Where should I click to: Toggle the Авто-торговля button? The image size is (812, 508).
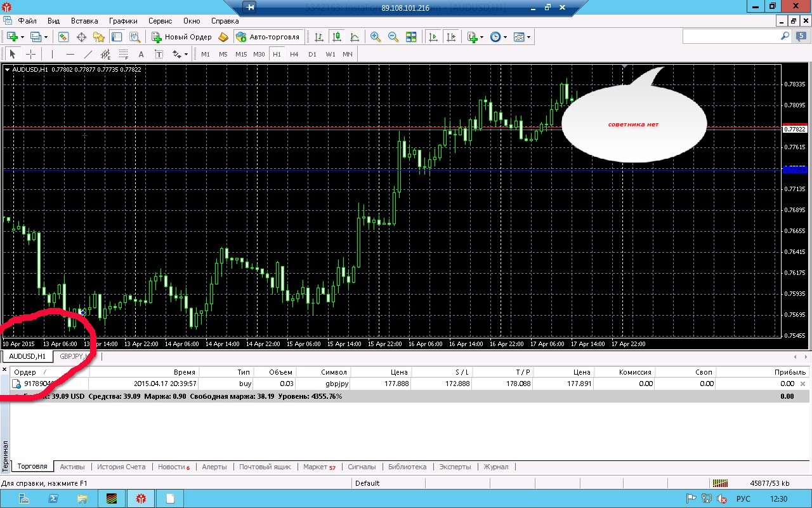point(267,37)
